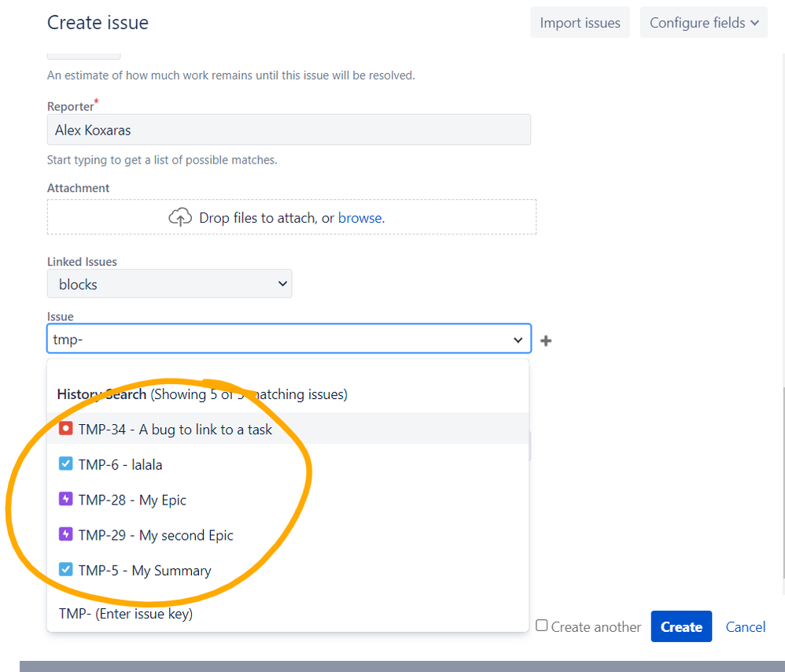The height and width of the screenshot is (672, 785).
Task: Select TMP-34 - A bug to link to a task
Action: coord(288,429)
